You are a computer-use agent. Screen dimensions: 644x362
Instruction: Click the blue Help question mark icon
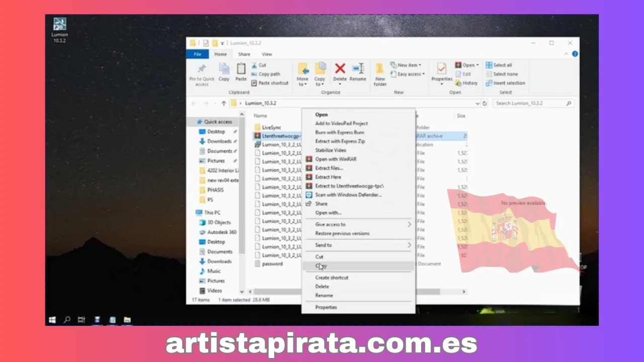click(575, 54)
